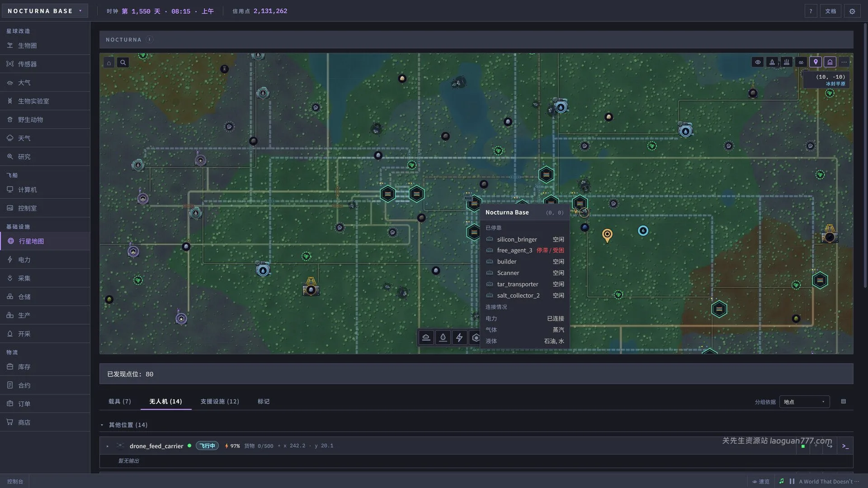Toggle the location pin markers overlay
868x488 pixels.
click(816, 62)
